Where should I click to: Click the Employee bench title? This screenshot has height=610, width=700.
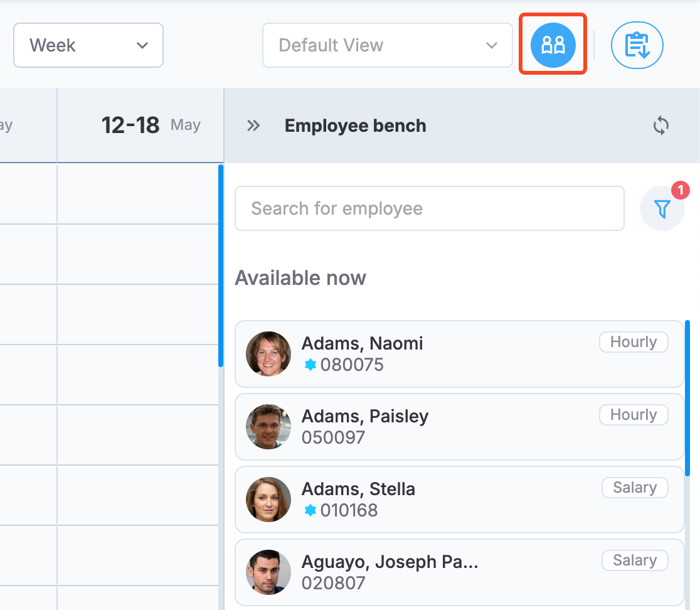[356, 126]
